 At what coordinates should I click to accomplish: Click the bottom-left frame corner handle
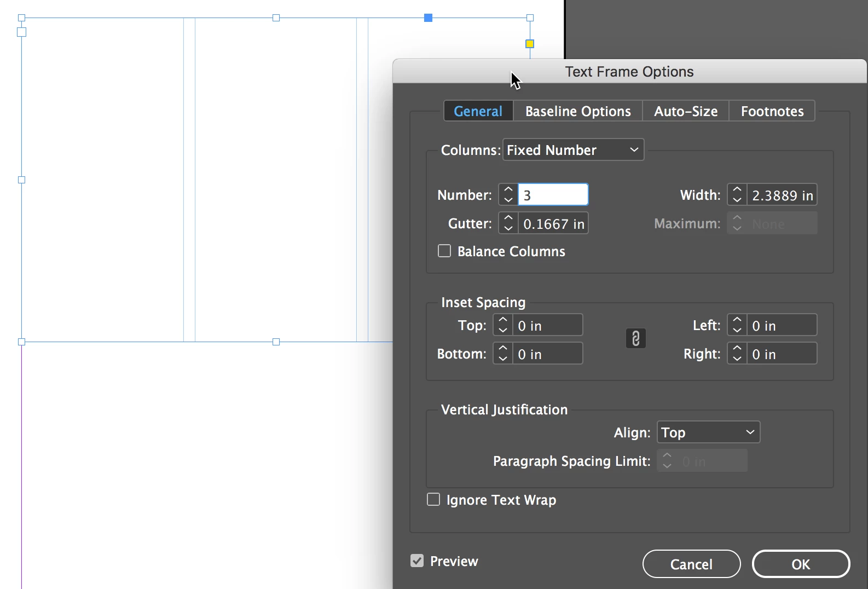(x=22, y=342)
